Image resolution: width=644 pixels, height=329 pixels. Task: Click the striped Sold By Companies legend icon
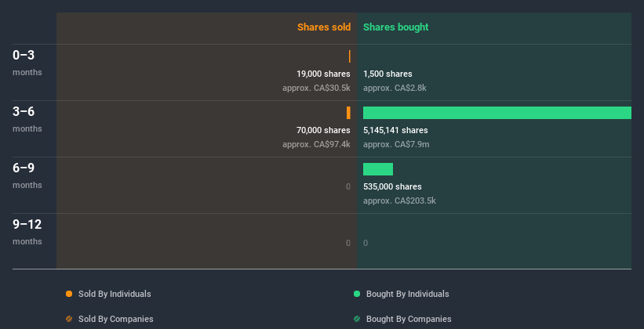click(69, 319)
